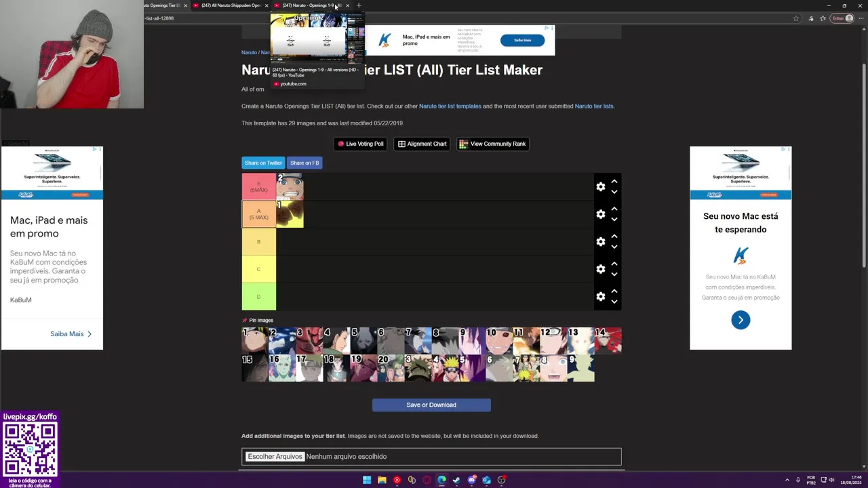Open the Alignment Chart

click(x=422, y=144)
